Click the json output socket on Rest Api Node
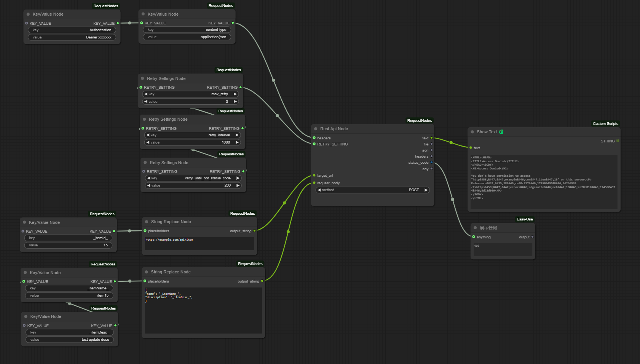 point(431,150)
